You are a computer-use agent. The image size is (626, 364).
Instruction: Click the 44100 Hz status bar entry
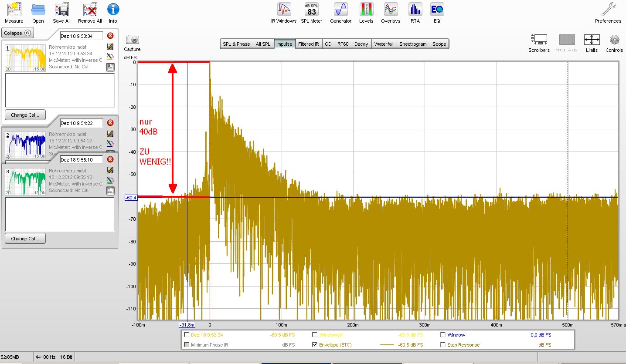pos(45,357)
